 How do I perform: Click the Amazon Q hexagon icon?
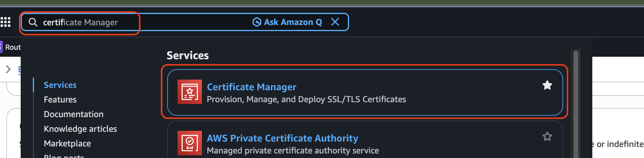pyautogui.click(x=257, y=22)
